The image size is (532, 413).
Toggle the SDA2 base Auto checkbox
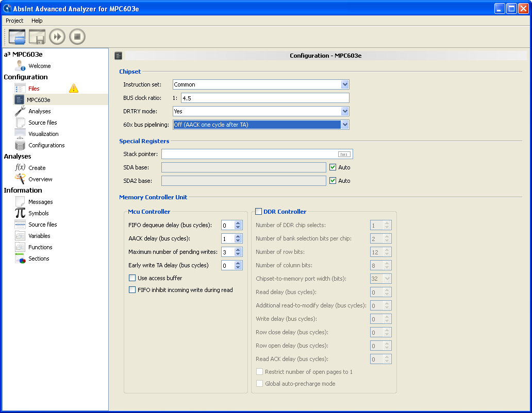pyautogui.click(x=333, y=181)
